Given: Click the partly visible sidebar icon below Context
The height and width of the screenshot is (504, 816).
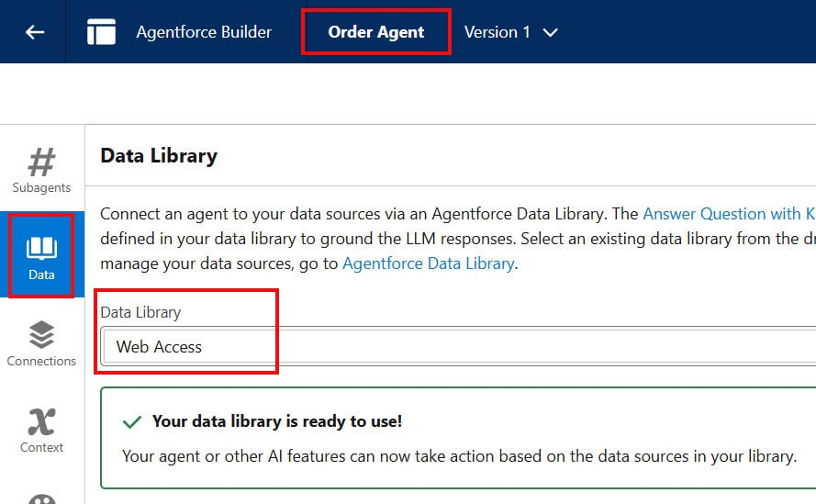Looking at the screenshot, I should [x=41, y=498].
